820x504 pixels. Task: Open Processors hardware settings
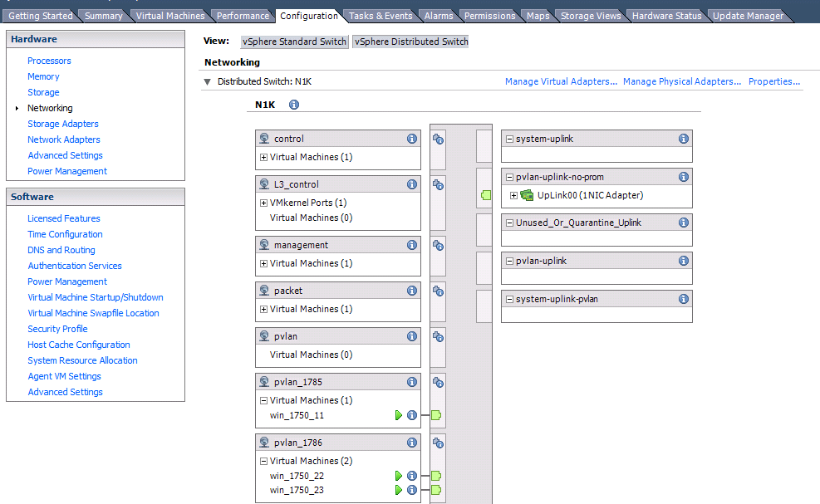(49, 61)
